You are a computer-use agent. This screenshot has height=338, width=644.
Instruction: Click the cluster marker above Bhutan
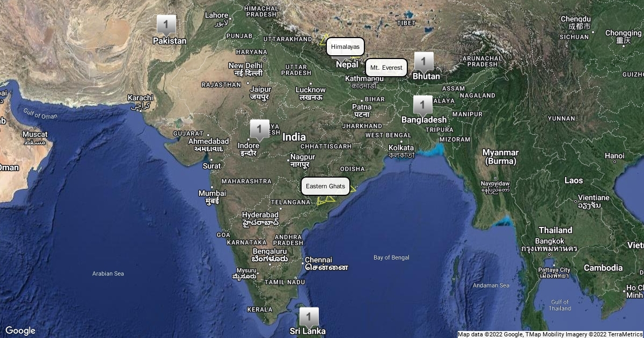click(423, 62)
